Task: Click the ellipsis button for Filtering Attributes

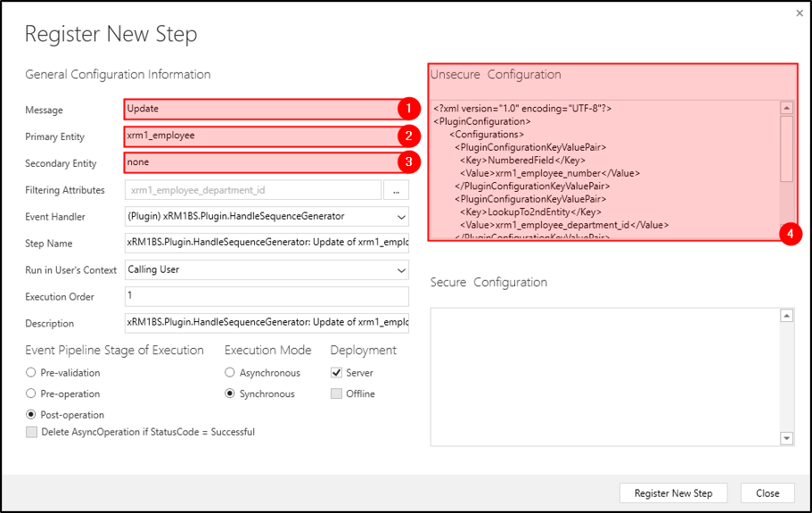Action: [x=396, y=190]
